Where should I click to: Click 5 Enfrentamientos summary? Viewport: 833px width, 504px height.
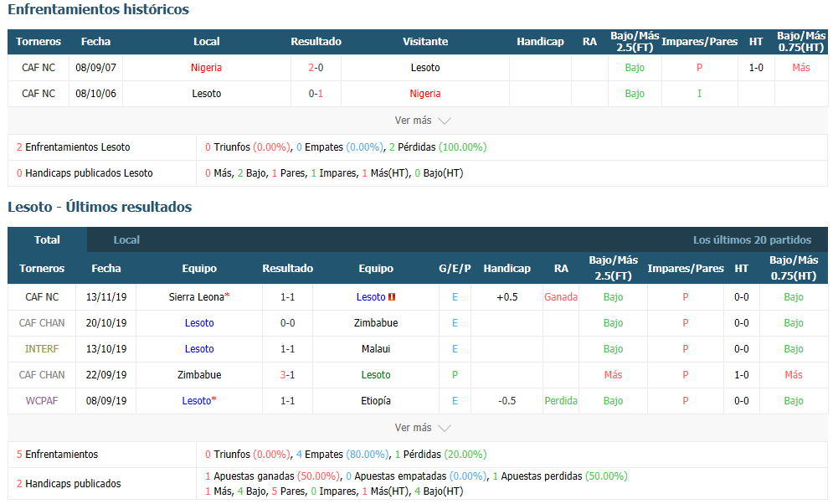[58, 455]
